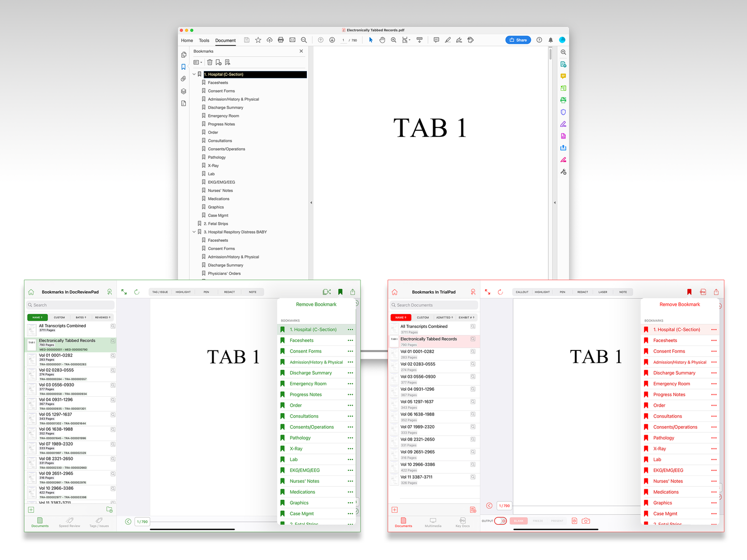This screenshot has height=560, width=747.
Task: Click the green bookmark icon in DocReviewPad toolbar
Action: coord(340,292)
